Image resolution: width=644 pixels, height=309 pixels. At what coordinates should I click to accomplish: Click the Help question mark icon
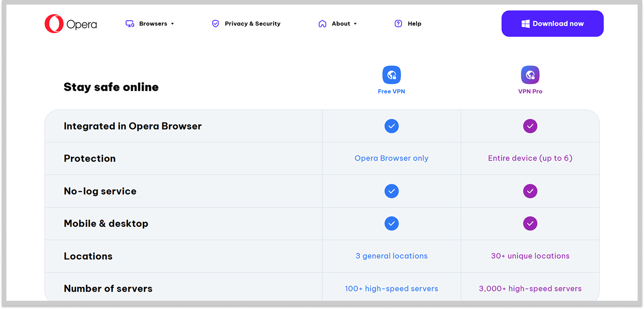coord(397,23)
